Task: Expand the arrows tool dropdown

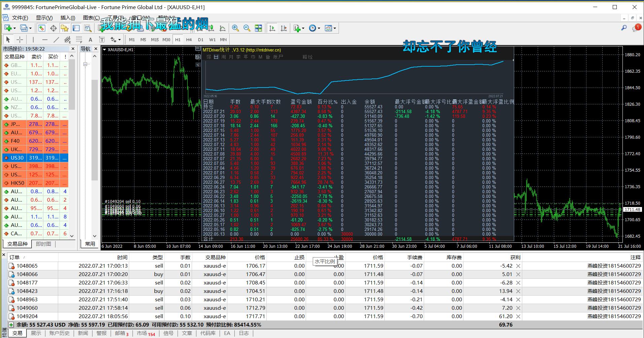Action: pos(119,39)
